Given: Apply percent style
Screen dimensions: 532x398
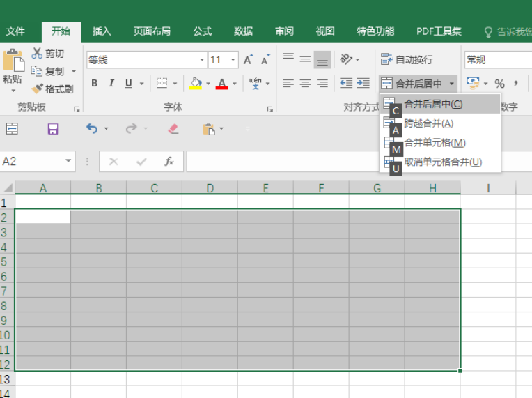Looking at the screenshot, I should pyautogui.click(x=499, y=84).
